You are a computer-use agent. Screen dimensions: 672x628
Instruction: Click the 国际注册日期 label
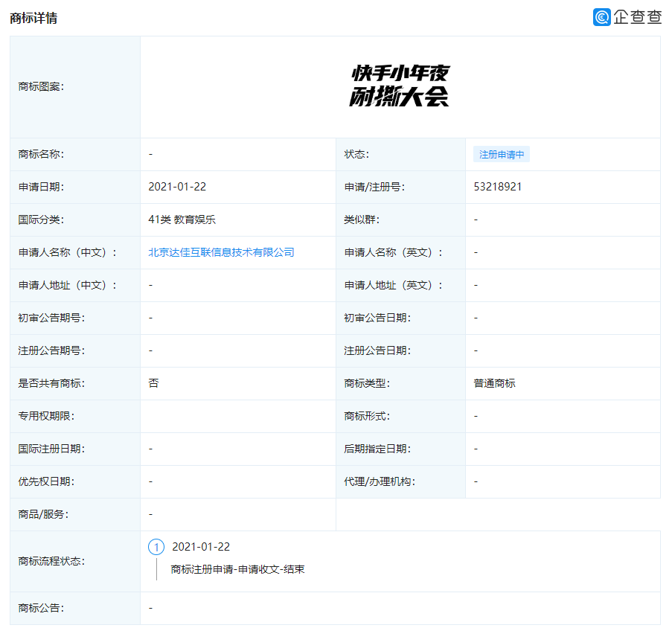pos(51,449)
